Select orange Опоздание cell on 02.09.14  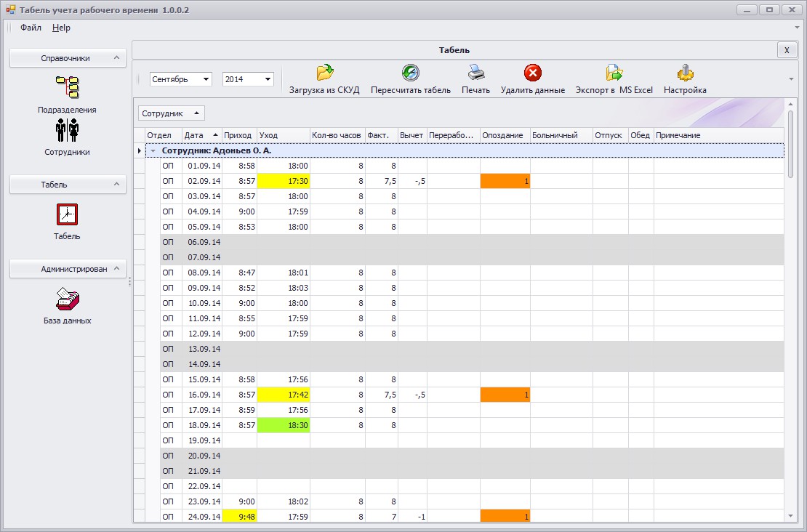505,181
